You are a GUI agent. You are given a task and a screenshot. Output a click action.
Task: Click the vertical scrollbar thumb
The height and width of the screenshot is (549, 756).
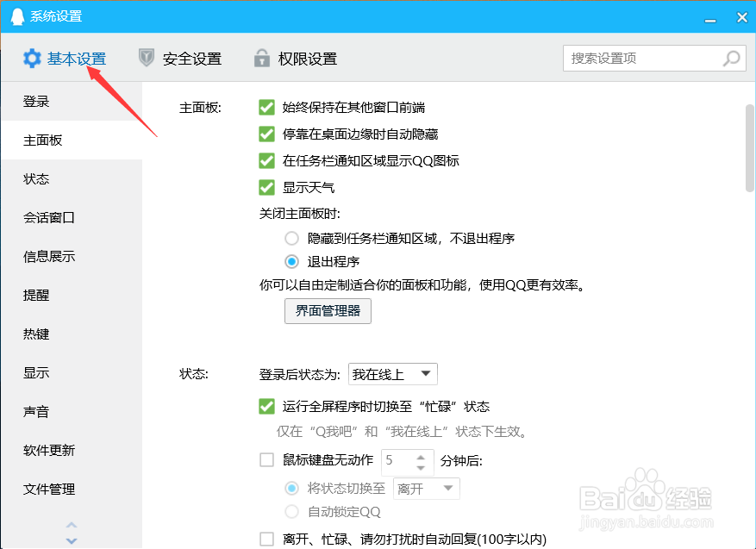point(750,148)
